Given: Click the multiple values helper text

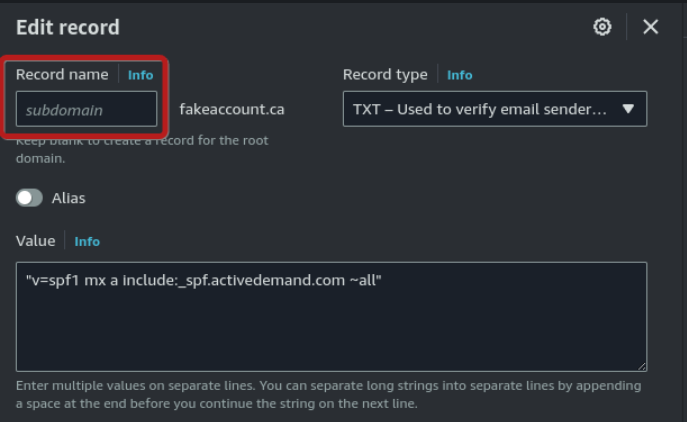Looking at the screenshot, I should (x=329, y=394).
